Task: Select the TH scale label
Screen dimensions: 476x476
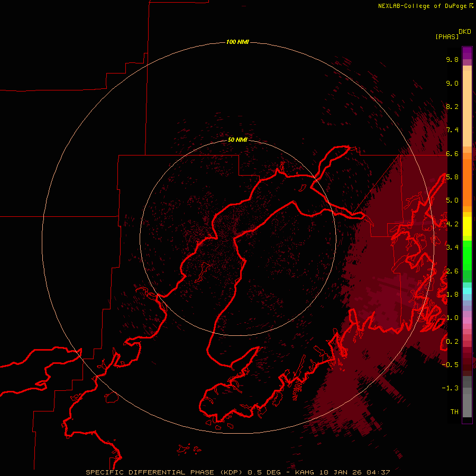Action: (454, 412)
